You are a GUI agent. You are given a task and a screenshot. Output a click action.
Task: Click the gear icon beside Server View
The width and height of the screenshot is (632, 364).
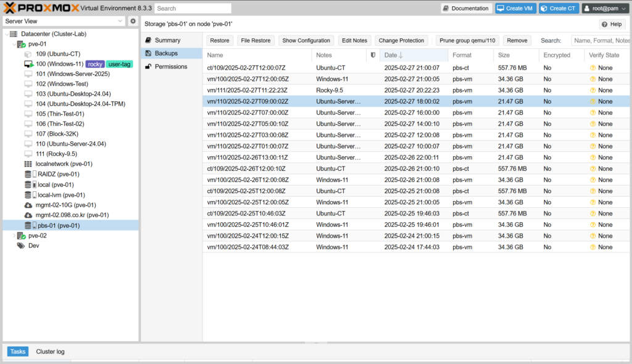point(133,21)
